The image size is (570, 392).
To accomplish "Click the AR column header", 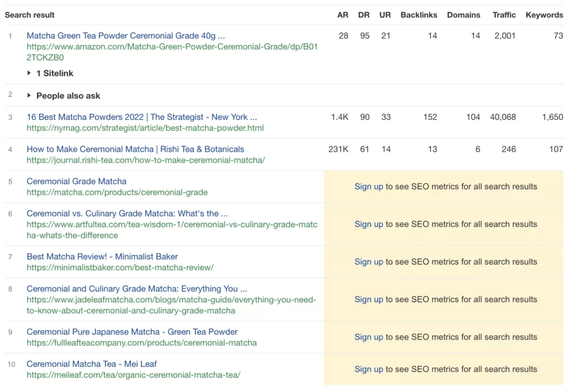I will click(x=342, y=15).
